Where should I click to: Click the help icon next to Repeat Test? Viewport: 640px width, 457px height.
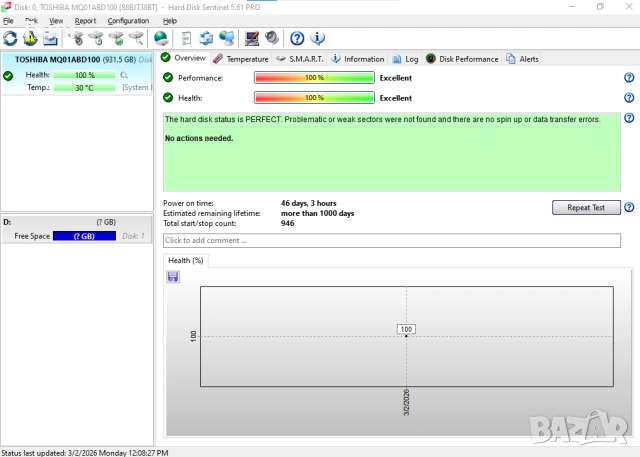tap(629, 207)
